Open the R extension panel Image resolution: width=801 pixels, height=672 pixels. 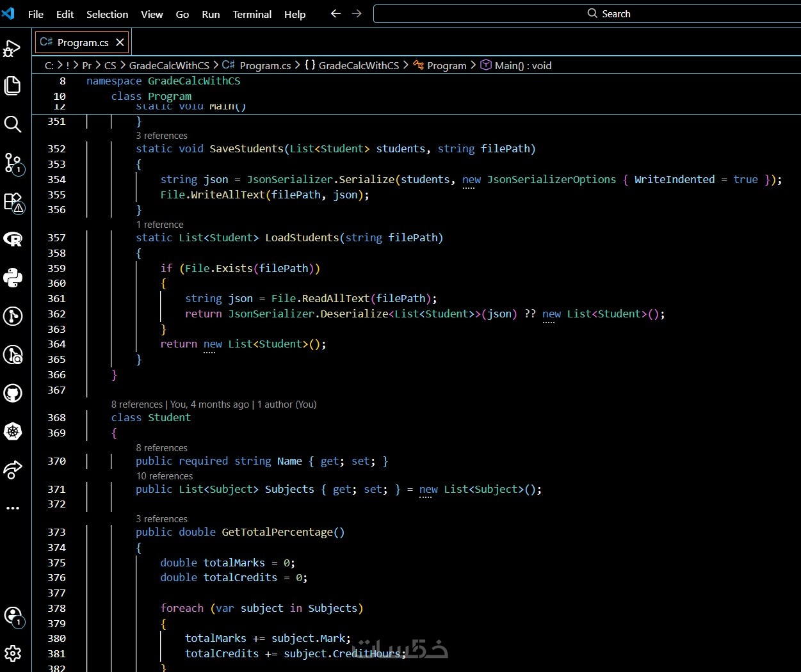coord(13,239)
